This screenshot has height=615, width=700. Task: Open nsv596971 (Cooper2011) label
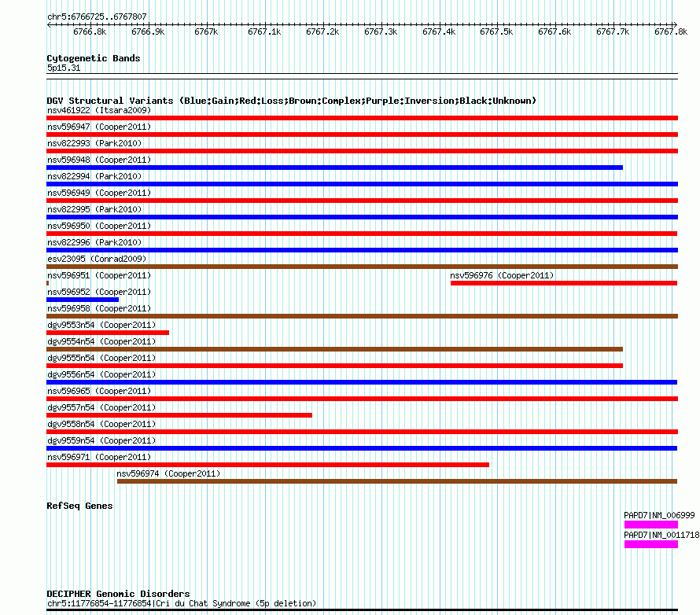coord(99,457)
